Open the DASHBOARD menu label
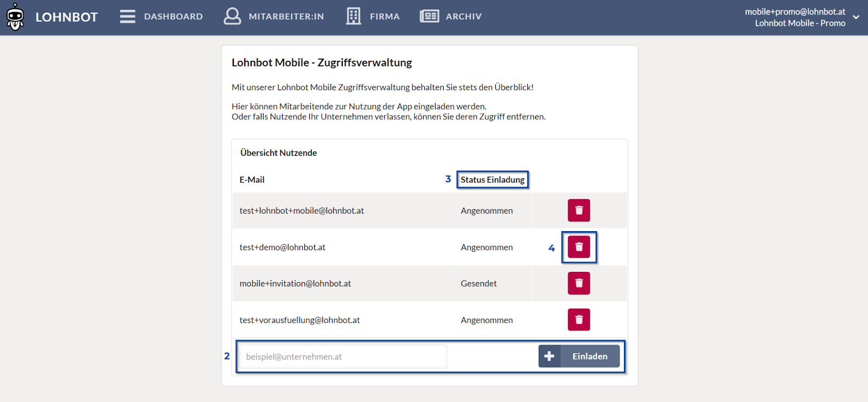The image size is (868, 402). click(x=174, y=16)
